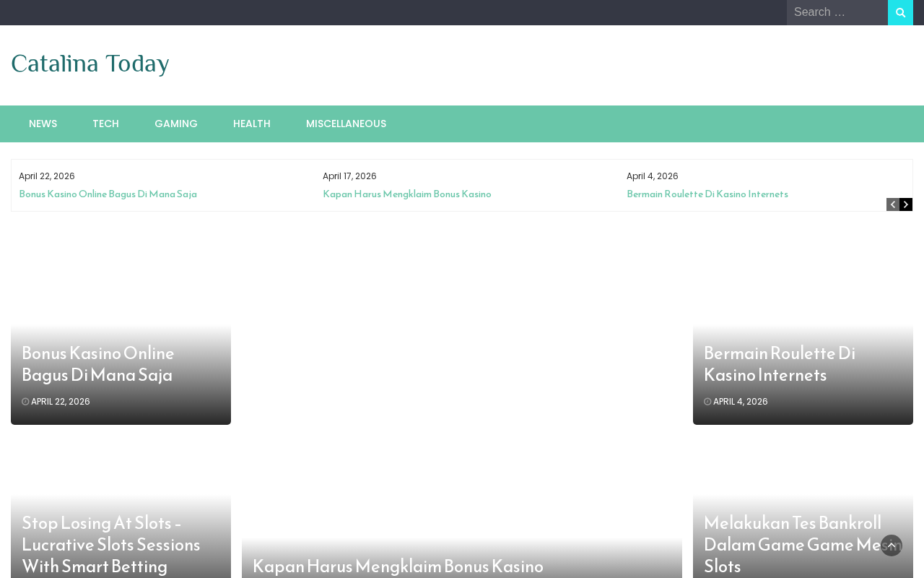The image size is (924, 578).
Task: Open featured card Bermain Roulette Di Kasino Internets
Action: coord(780,364)
